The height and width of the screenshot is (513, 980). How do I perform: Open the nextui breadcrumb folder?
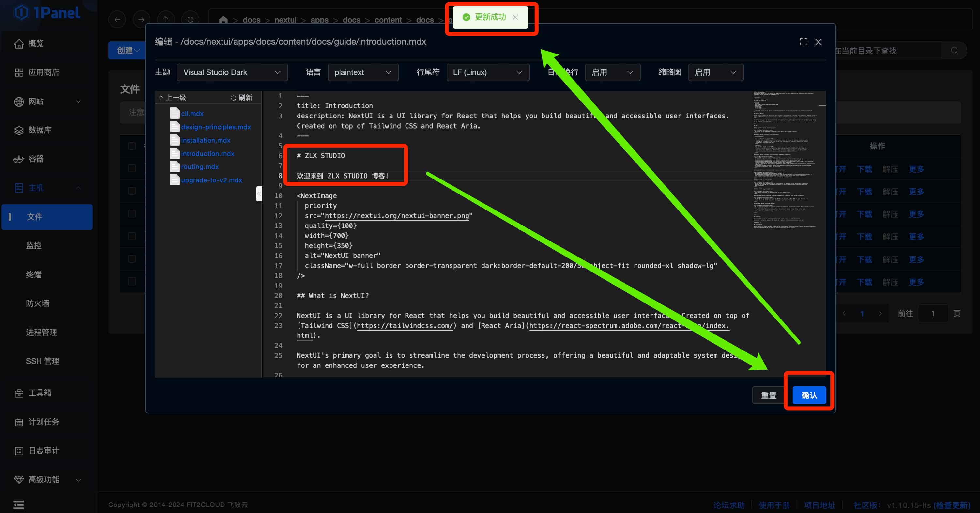(285, 20)
